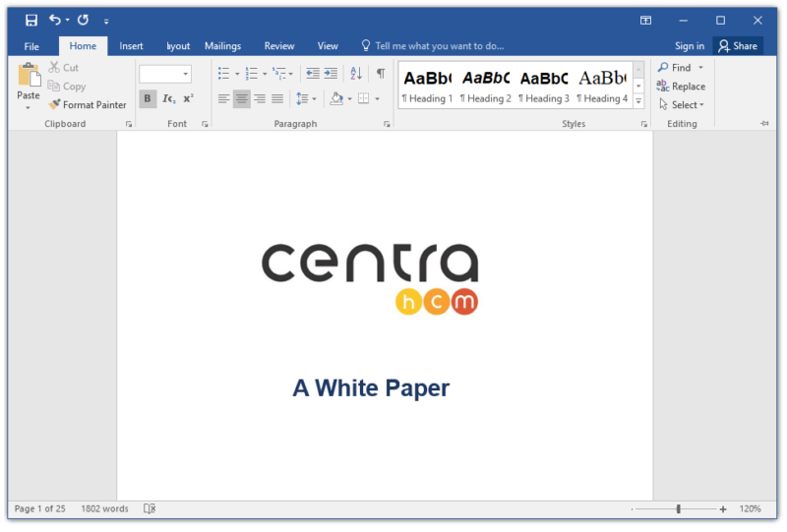Center align the text
This screenshot has width=787, height=532.
pyautogui.click(x=241, y=98)
